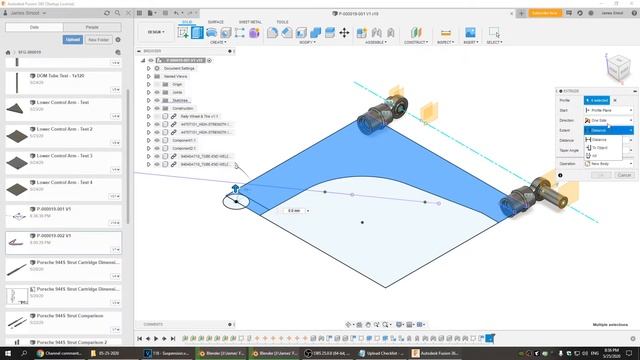Go to data panel home icon
Screen dimensions: 640x360
point(8,52)
